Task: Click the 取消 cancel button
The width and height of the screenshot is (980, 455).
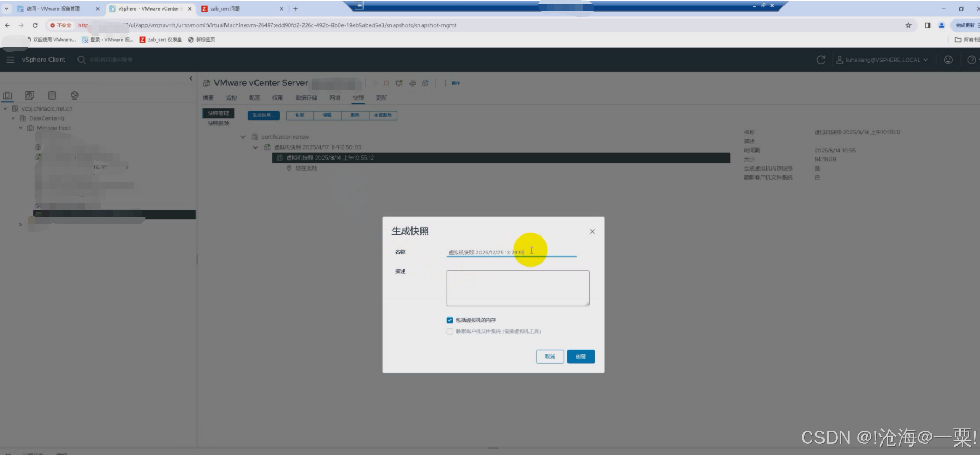Action: tap(550, 357)
